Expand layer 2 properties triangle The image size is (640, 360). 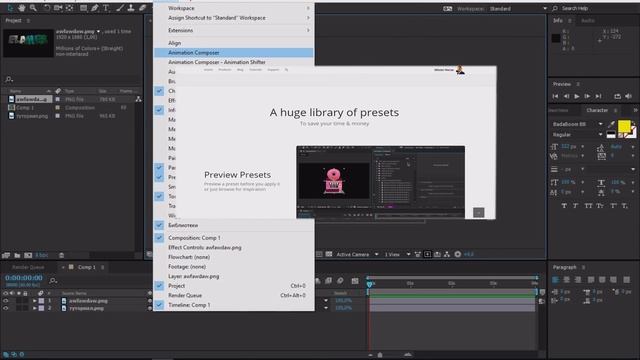point(35,308)
